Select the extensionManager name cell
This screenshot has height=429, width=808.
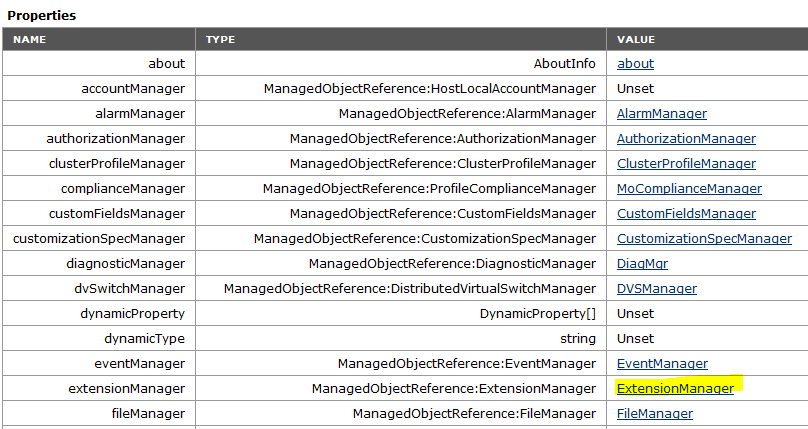(x=99, y=388)
